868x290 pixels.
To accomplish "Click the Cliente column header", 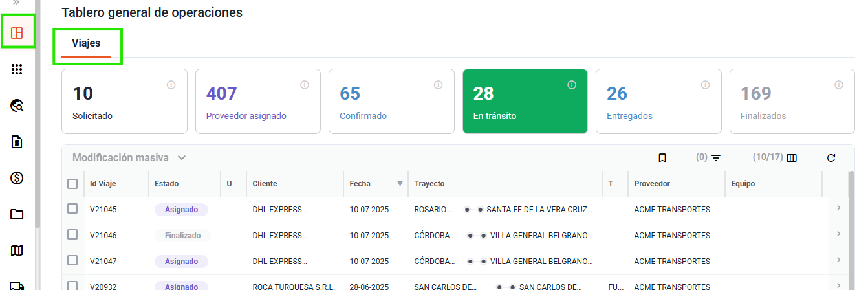I will click(x=265, y=184).
